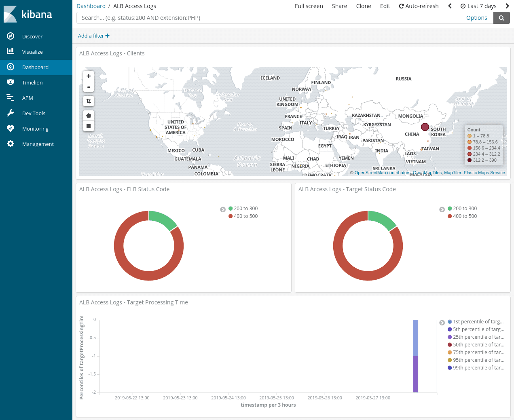Open Visualize bar chart icon
Viewport: 514px width, 420px height.
coord(11,51)
